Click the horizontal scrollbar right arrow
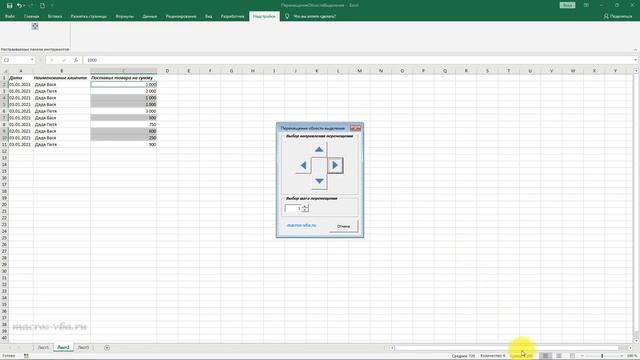The width and height of the screenshot is (640, 360). click(x=631, y=348)
